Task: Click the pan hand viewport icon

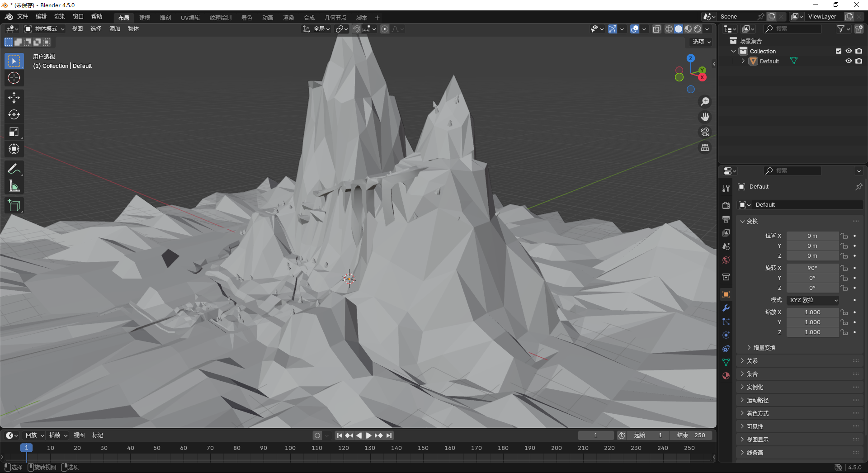Action: [x=705, y=117]
